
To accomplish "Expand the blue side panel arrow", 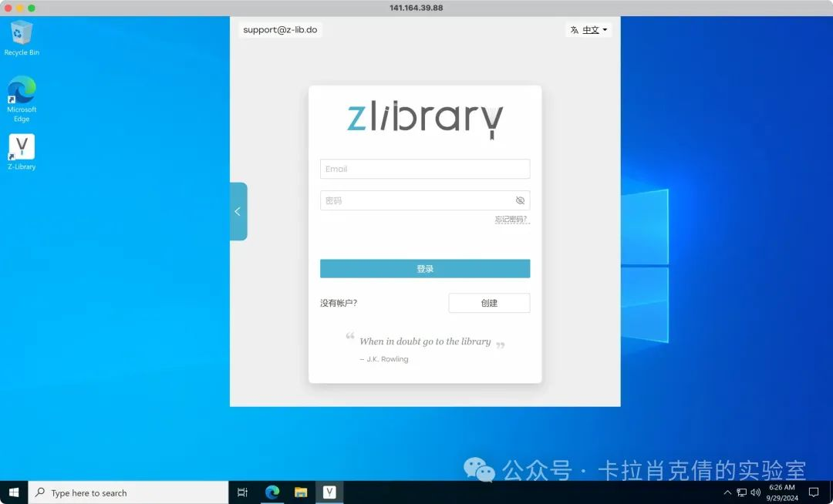I will coord(238,211).
